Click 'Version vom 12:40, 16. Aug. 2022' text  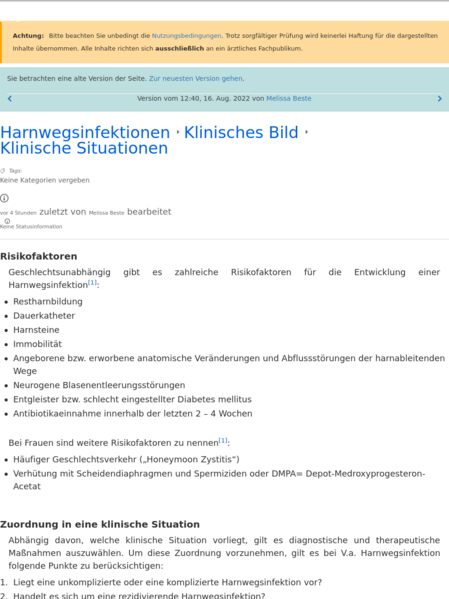193,98
